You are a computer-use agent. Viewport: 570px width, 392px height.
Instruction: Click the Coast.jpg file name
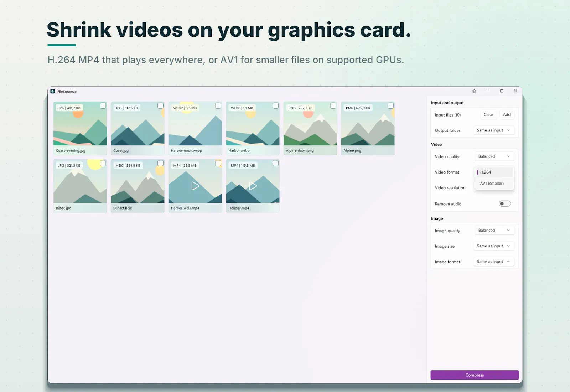(121, 151)
